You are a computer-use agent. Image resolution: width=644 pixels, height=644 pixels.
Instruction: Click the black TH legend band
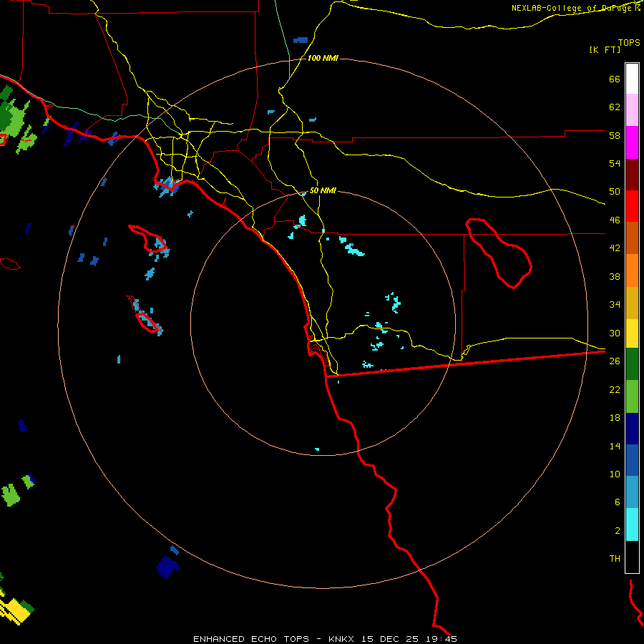click(x=632, y=557)
